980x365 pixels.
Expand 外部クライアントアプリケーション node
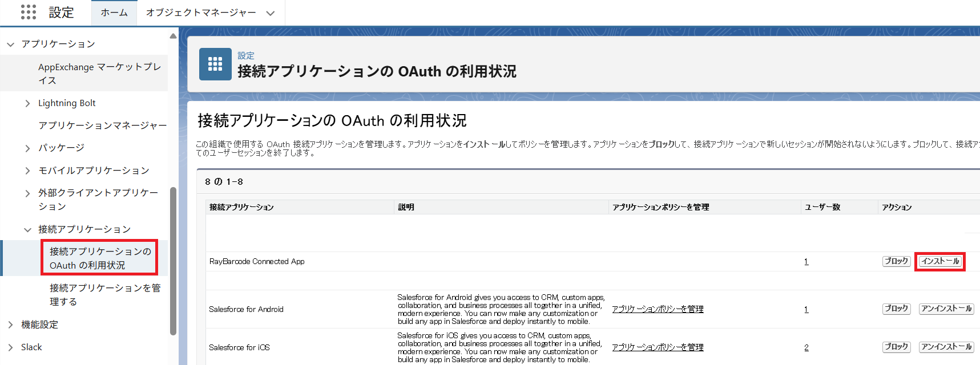point(27,193)
